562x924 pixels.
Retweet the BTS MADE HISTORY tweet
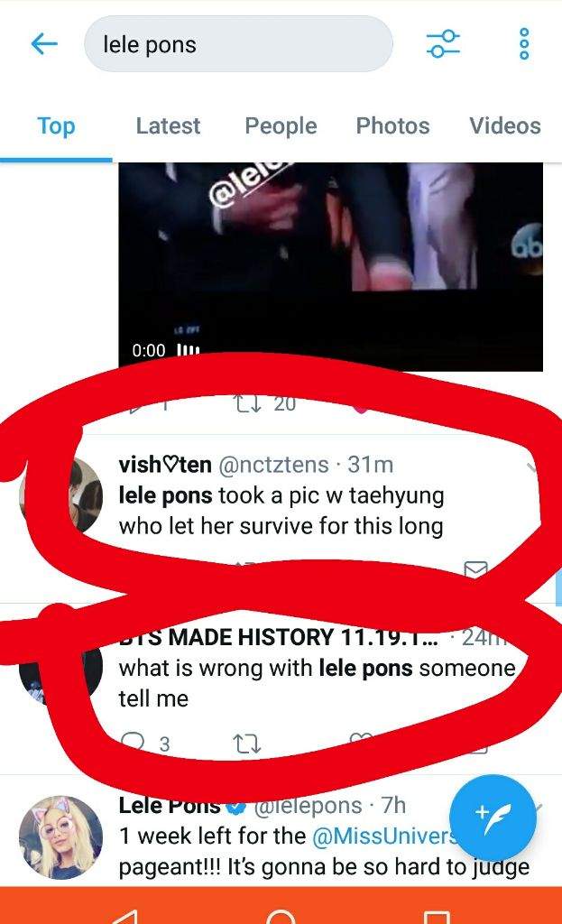point(247,744)
